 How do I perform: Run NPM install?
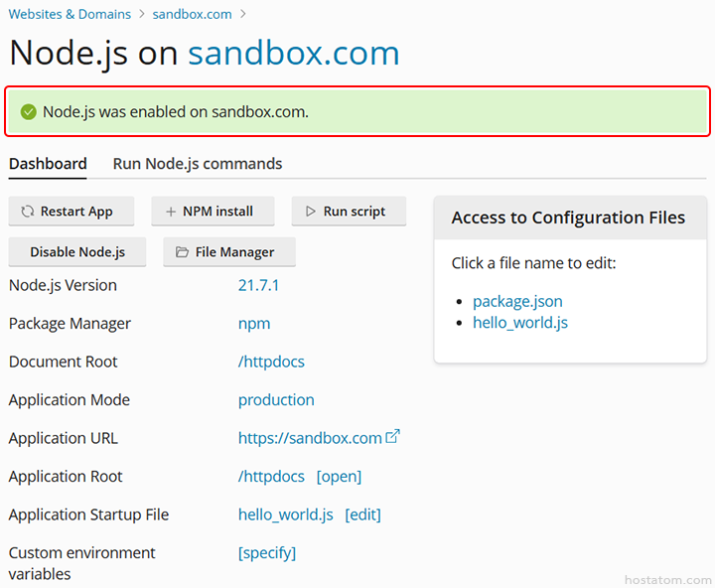[210, 212]
